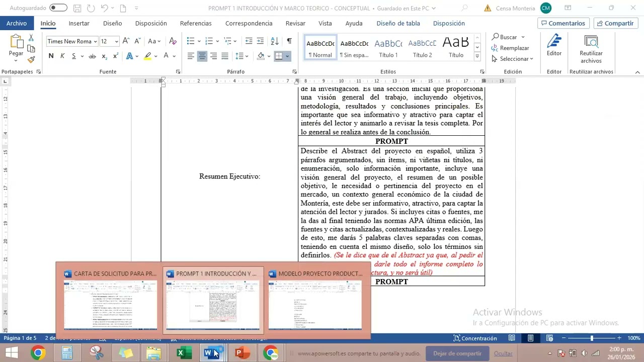Image resolution: width=644 pixels, height=362 pixels.
Task: Click the Clear Formatting icon
Action: tap(173, 41)
